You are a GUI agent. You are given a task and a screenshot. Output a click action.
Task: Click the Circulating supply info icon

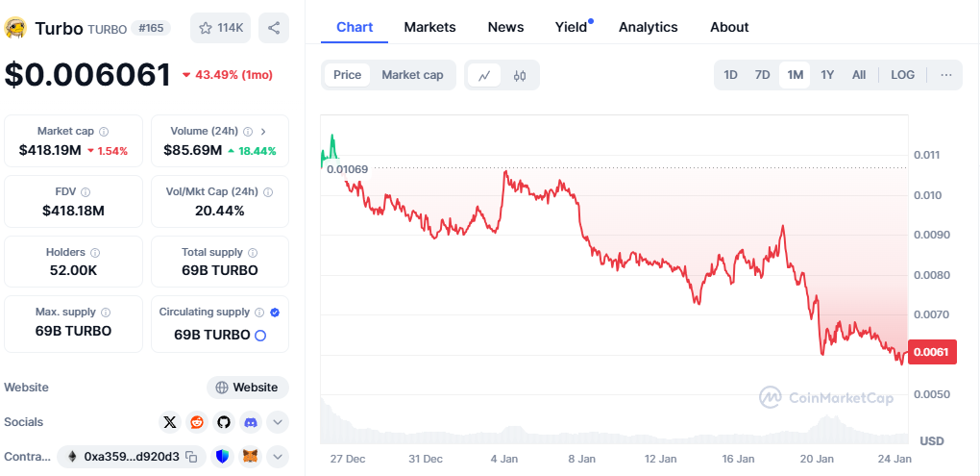pyautogui.click(x=259, y=313)
